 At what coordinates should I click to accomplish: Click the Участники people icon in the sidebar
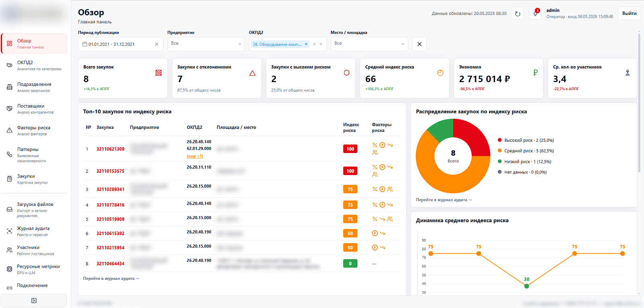9,250
